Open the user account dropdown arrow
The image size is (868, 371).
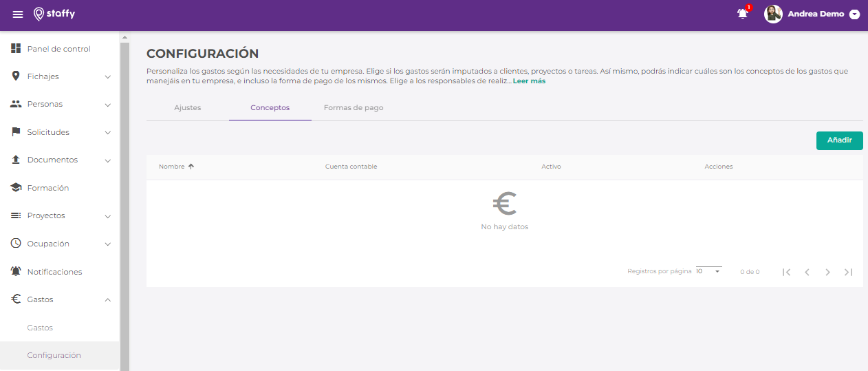pos(855,14)
